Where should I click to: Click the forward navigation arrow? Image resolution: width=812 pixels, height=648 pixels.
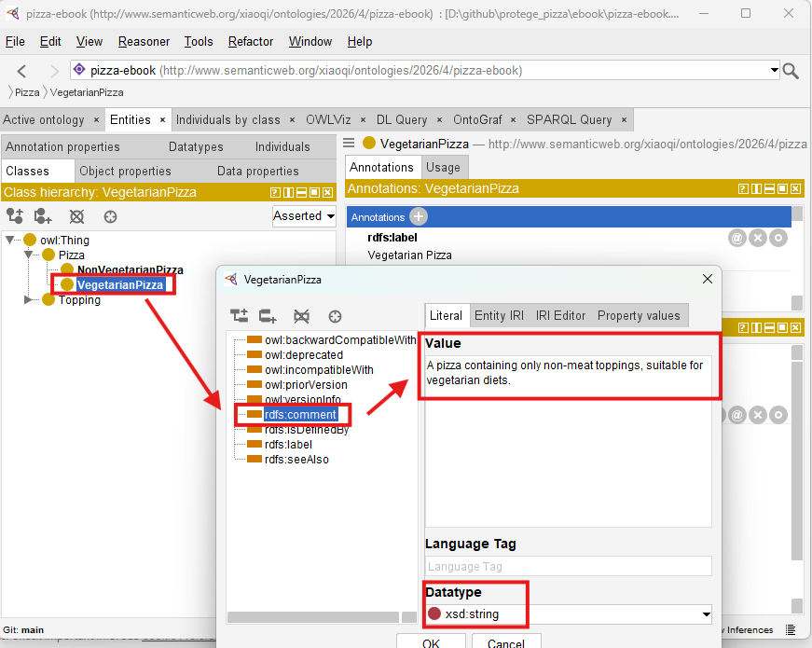[54, 71]
